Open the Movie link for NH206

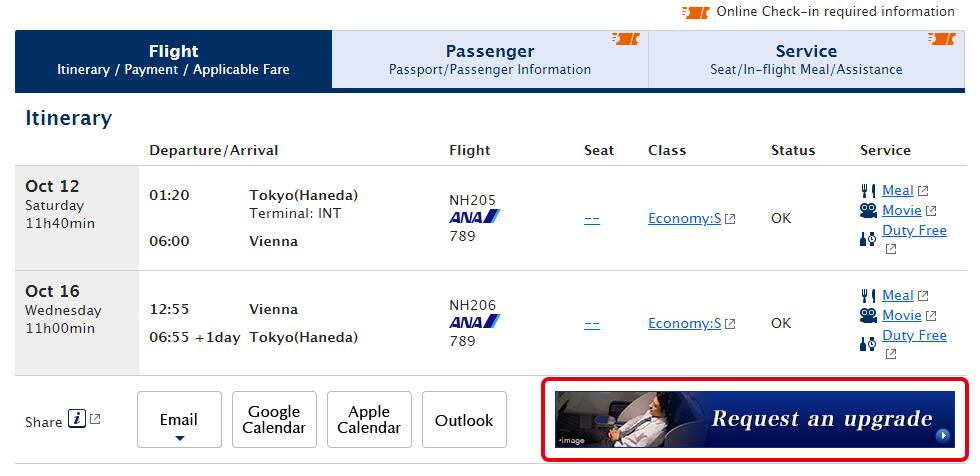(901, 316)
